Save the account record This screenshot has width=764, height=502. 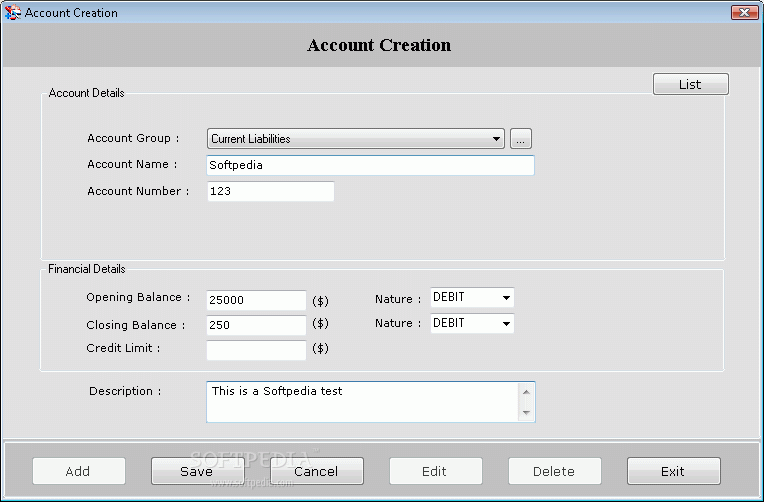pyautogui.click(x=197, y=471)
